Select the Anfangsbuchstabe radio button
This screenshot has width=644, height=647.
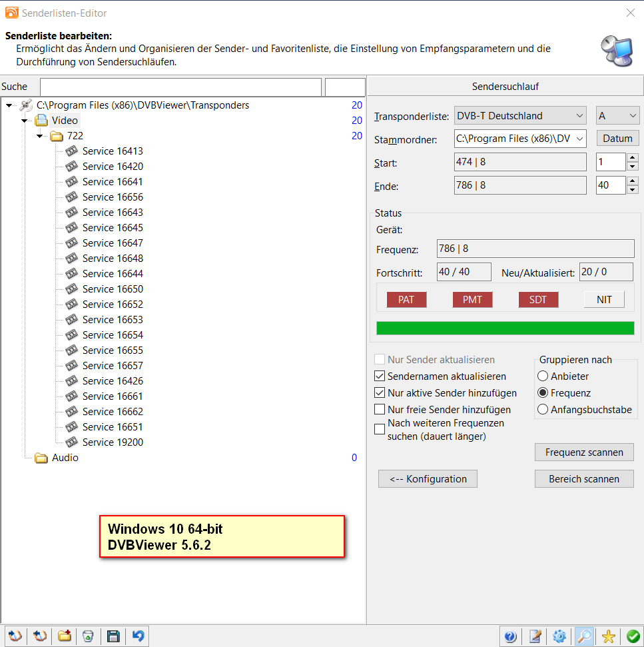[x=543, y=409]
